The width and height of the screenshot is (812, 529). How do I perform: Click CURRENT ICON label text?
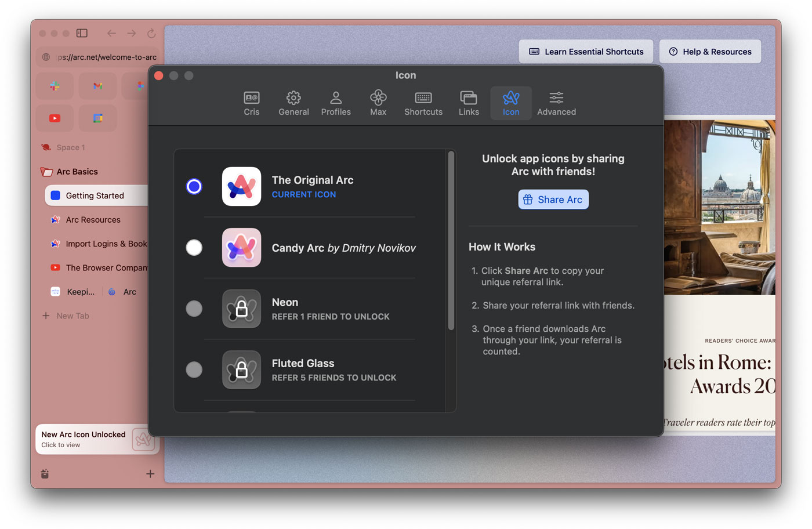point(304,194)
